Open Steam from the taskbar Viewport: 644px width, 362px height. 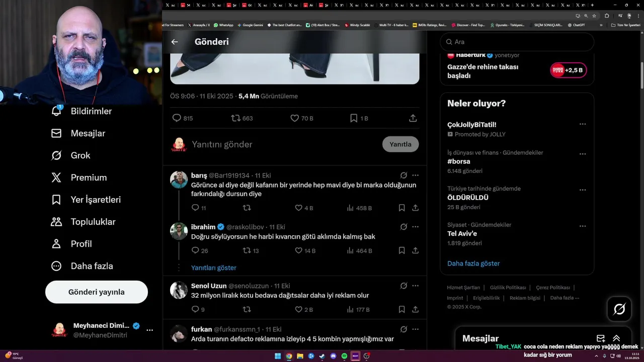pyautogui.click(x=322, y=356)
